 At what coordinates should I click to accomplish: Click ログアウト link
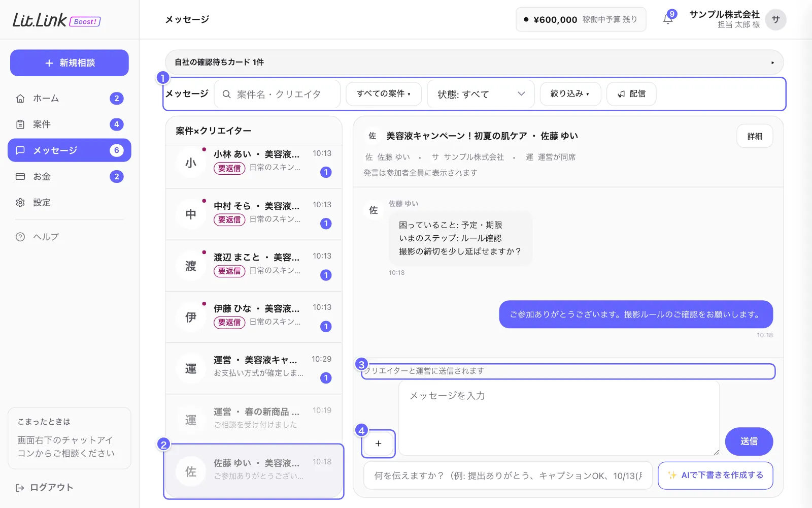[45, 488]
